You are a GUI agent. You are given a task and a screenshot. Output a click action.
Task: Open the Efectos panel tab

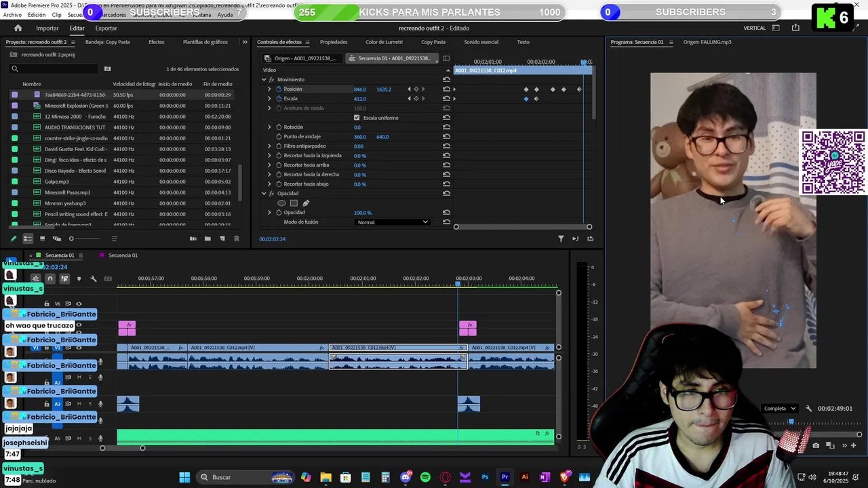(x=157, y=42)
